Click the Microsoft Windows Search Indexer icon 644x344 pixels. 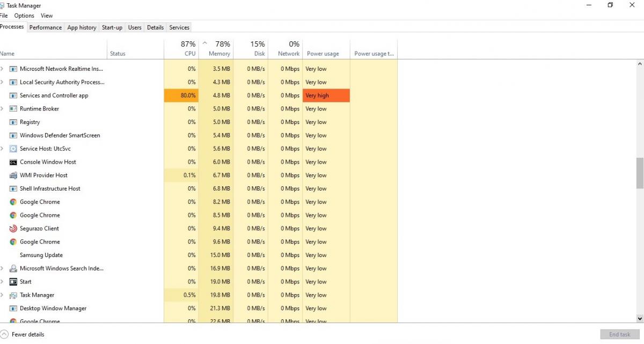tap(13, 268)
